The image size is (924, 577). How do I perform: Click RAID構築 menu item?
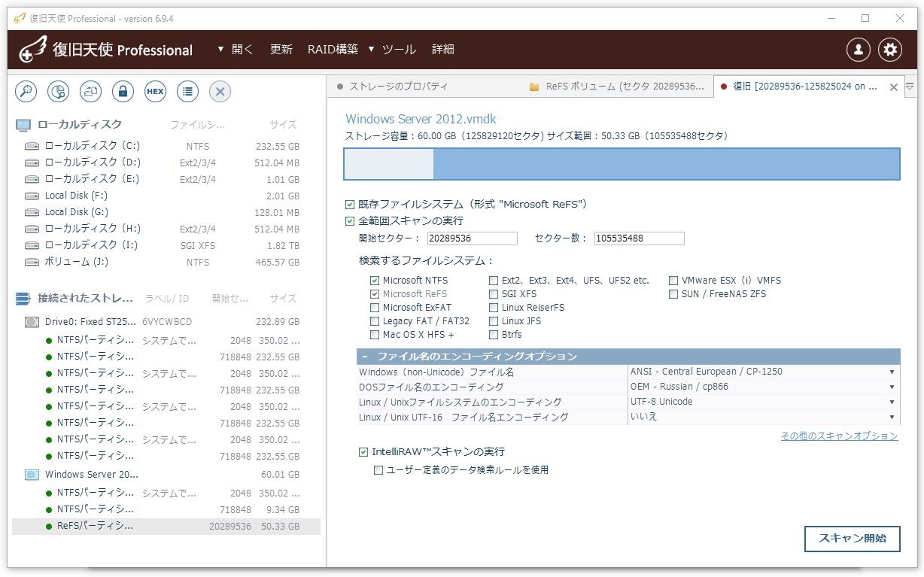(x=333, y=50)
